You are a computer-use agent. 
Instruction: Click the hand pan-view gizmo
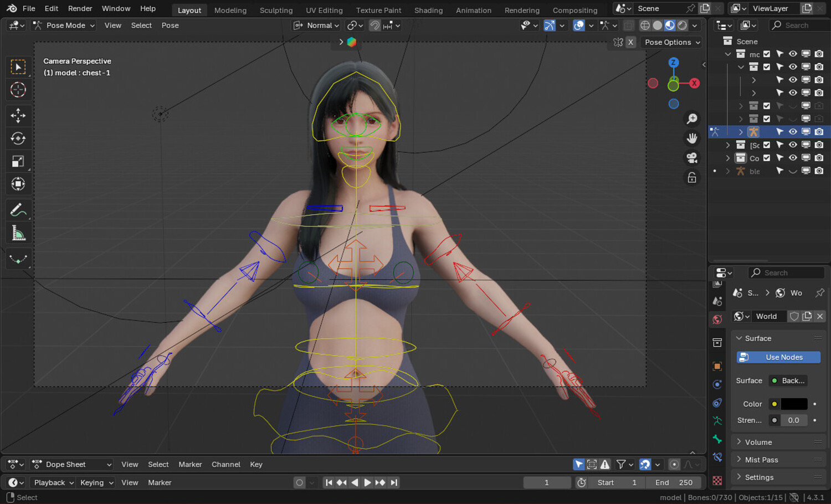click(x=692, y=138)
